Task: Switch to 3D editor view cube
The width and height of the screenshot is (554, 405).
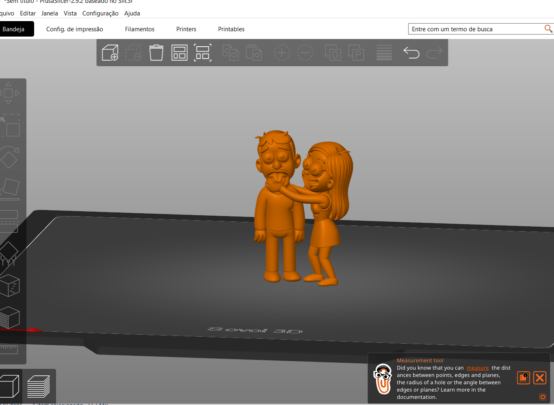Action: [10, 387]
